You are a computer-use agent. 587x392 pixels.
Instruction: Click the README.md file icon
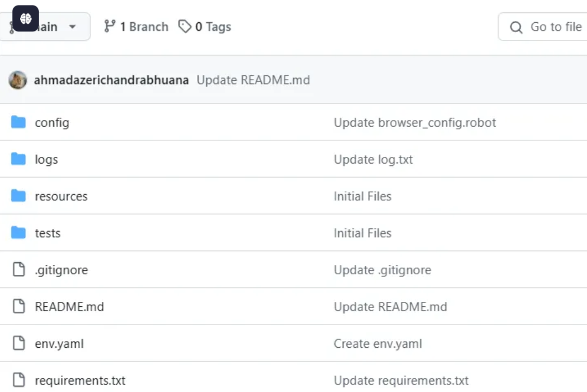(x=19, y=306)
